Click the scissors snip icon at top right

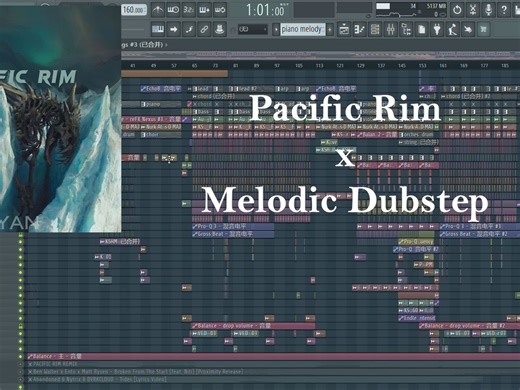coord(473,10)
